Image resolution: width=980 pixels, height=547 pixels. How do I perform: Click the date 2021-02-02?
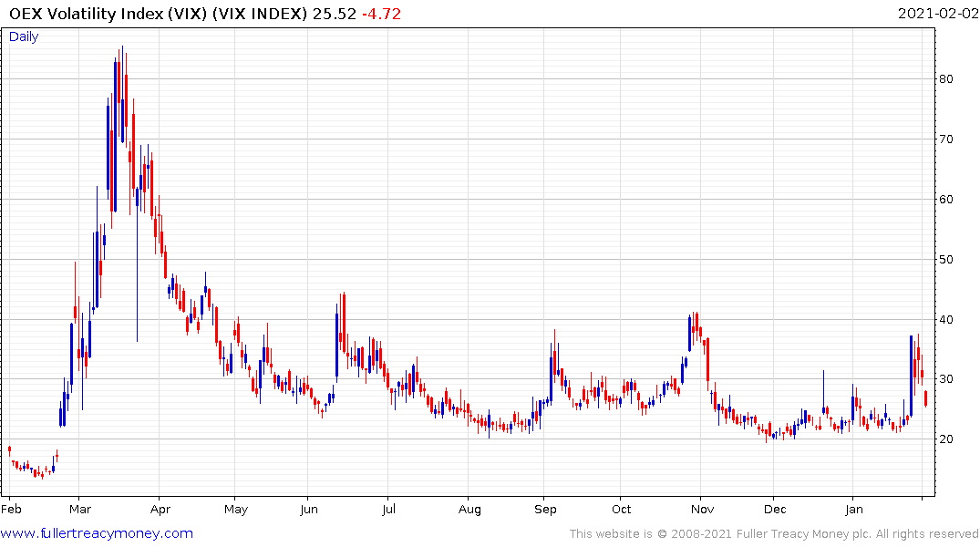(938, 14)
